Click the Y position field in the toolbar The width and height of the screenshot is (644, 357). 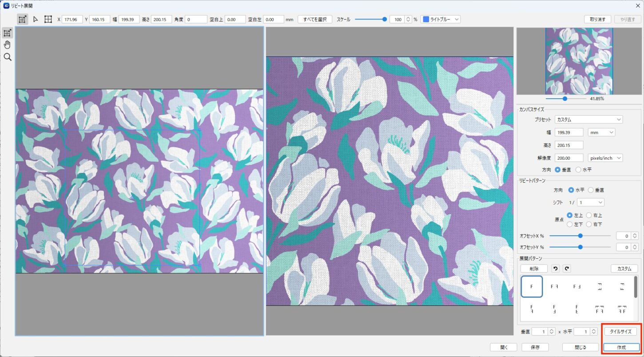coord(99,20)
